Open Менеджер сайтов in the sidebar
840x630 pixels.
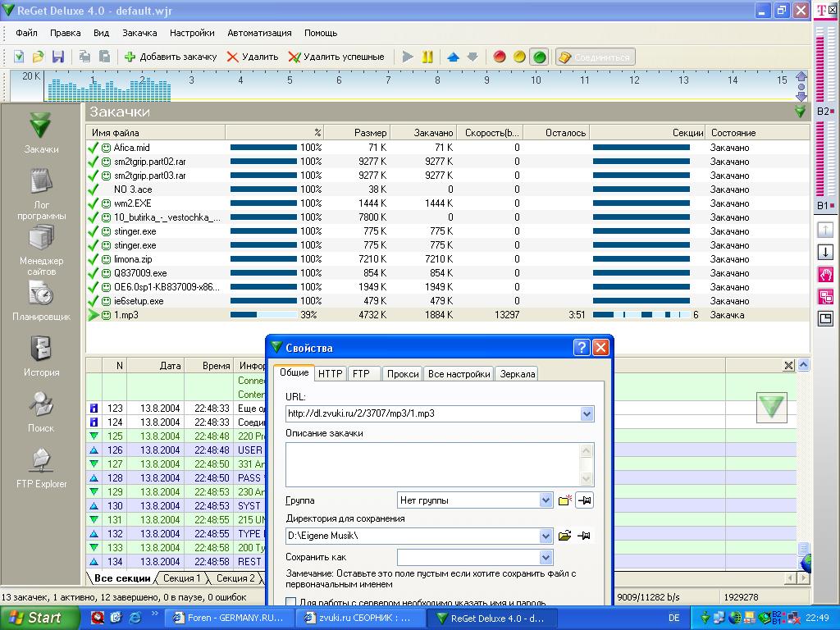pyautogui.click(x=41, y=249)
